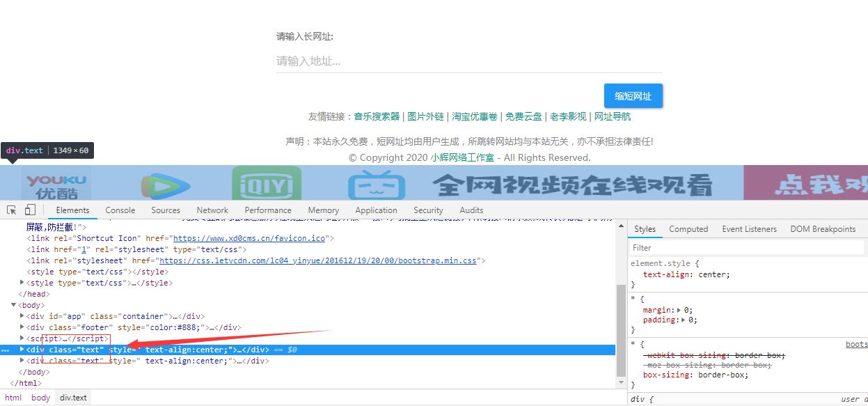868x406 pixels.
Task: Open the Memory tab
Action: coord(324,210)
